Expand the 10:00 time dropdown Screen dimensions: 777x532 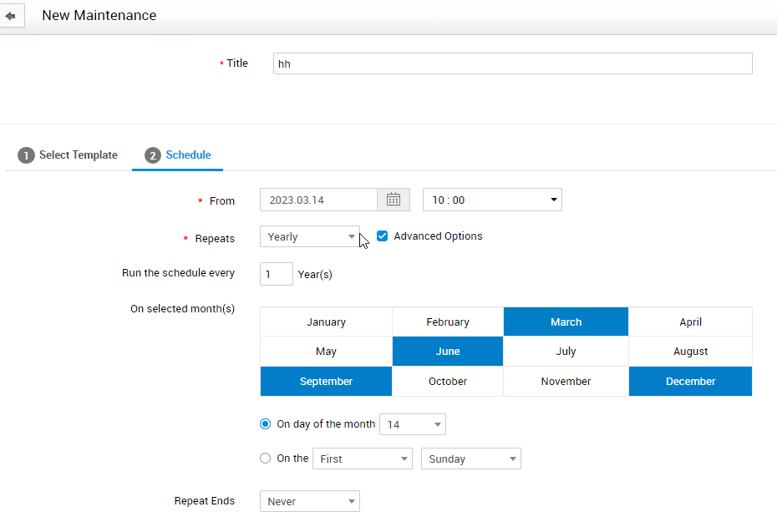(x=492, y=200)
